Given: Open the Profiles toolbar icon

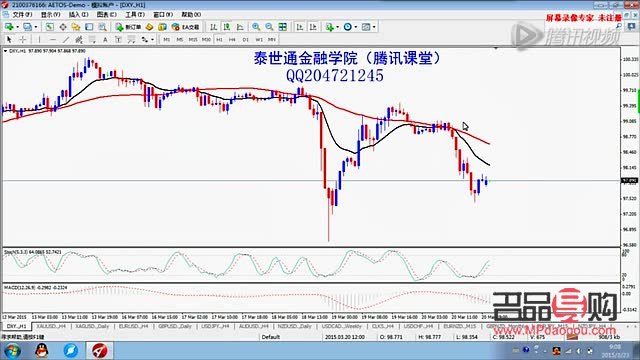Looking at the screenshot, I should pyautogui.click(x=27, y=27).
